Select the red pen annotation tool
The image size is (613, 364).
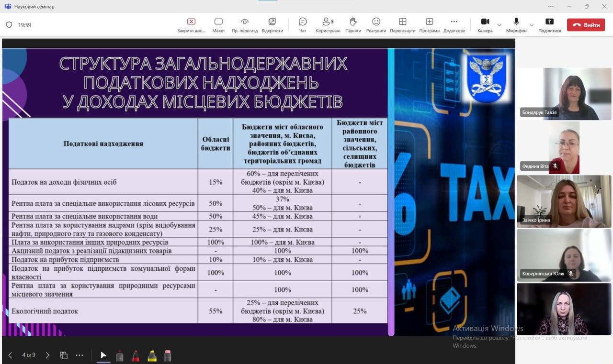coord(136,356)
